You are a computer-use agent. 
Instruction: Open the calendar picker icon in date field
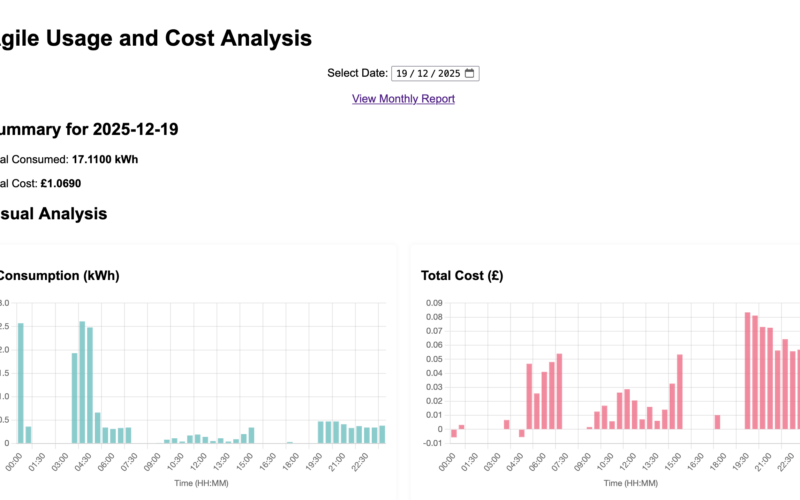[471, 73]
